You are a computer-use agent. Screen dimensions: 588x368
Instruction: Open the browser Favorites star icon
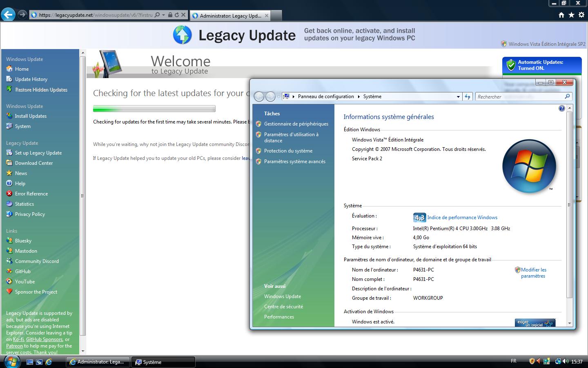571,15
